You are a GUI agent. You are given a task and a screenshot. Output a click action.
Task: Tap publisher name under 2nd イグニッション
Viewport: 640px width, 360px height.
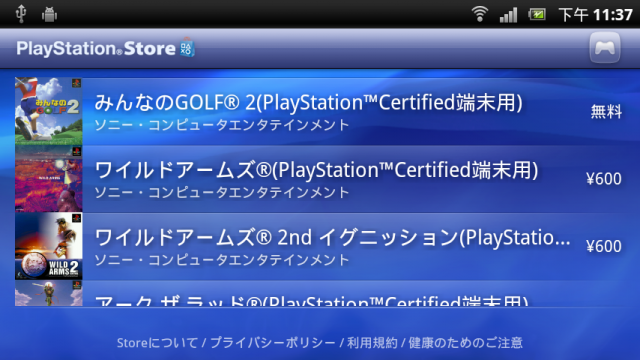point(222,260)
